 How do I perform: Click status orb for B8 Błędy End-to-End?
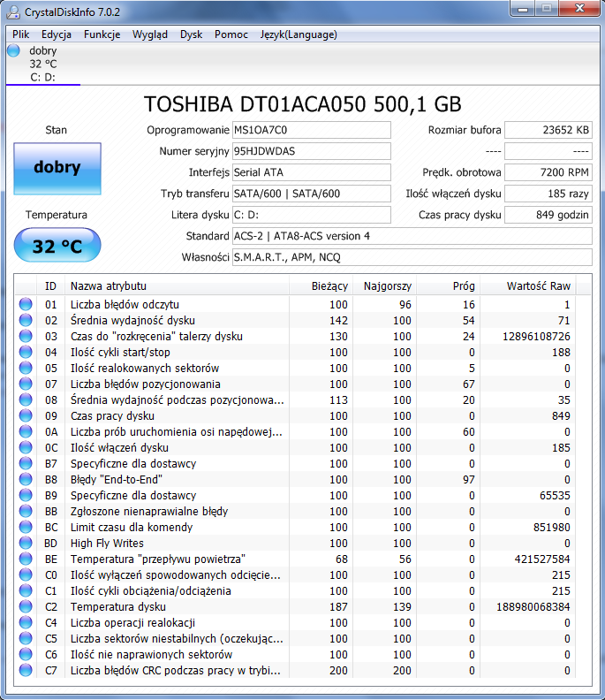(x=26, y=479)
